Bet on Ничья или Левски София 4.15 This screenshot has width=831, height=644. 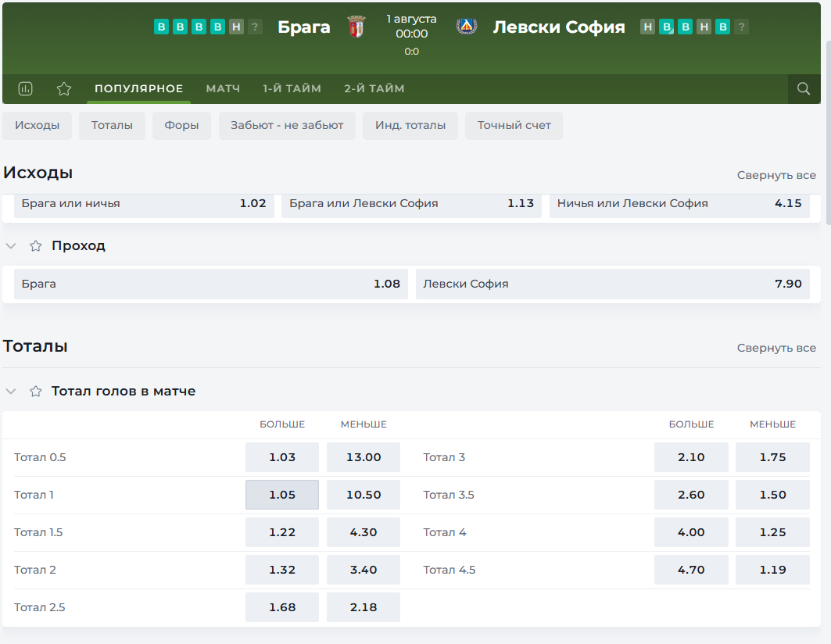pos(679,206)
